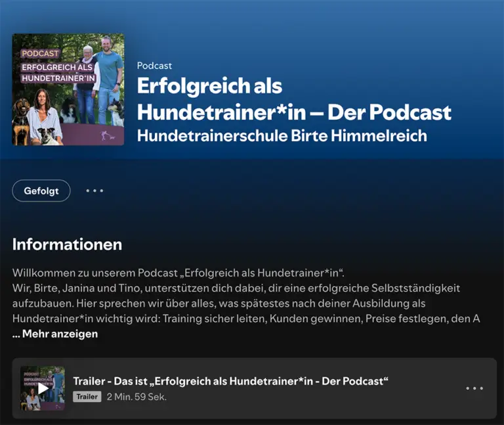504x425 pixels.
Task: Open the large podcast cover artwork
Action: tap(68, 89)
